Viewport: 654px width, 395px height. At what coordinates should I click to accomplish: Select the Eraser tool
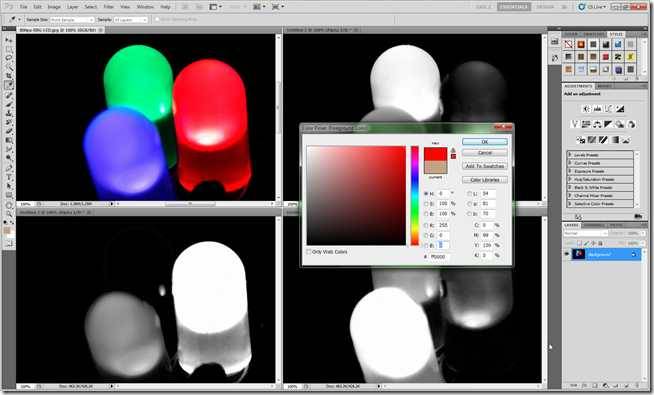pos(8,131)
